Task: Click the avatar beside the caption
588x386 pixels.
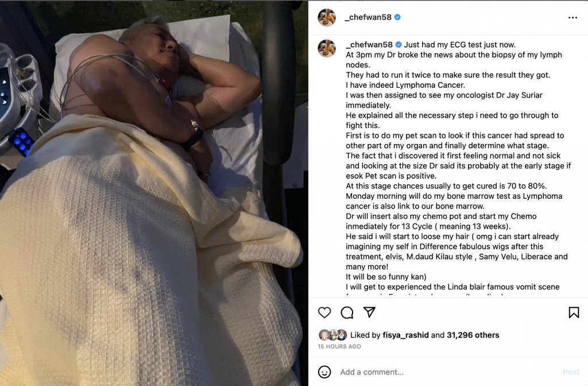Action: coord(327,48)
